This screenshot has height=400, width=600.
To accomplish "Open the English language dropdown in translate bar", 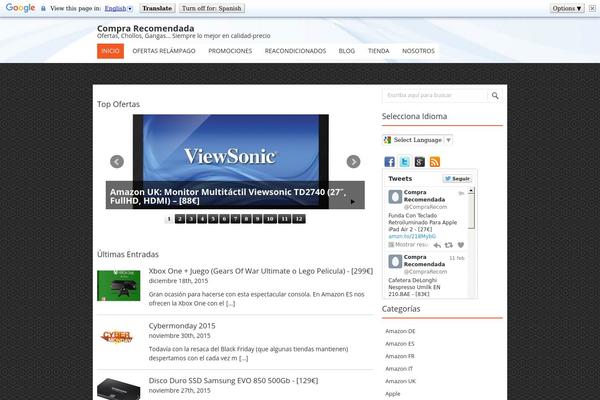I will 119,8.
